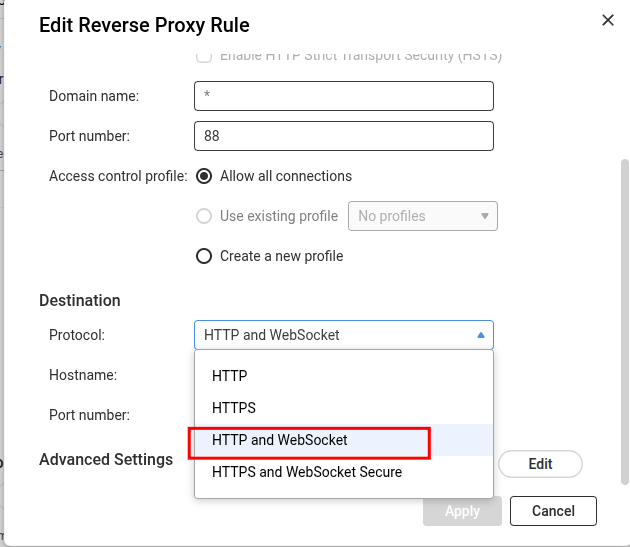Viewport: 630px width, 547px height.
Task: Click the Edit button in Advanced Settings
Action: click(540, 464)
